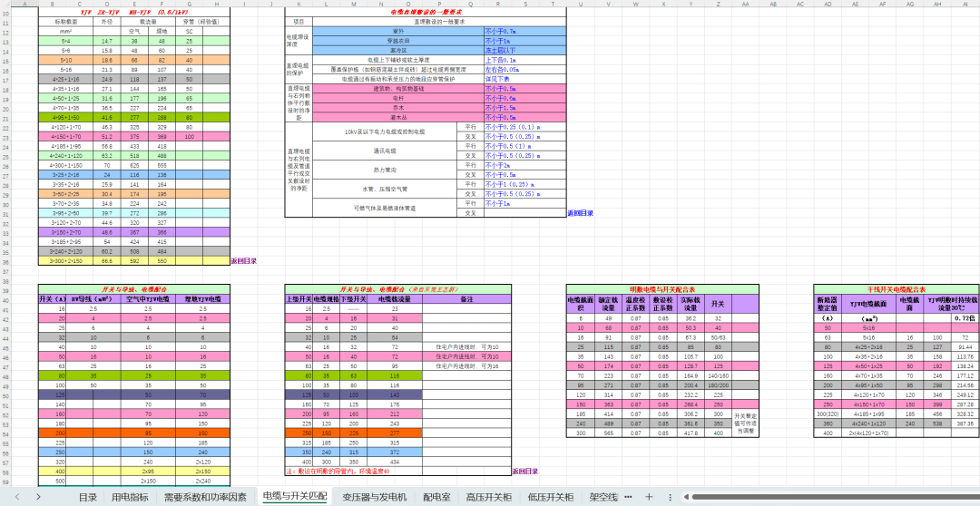This screenshot has width=980, height=506.
Task: Go to the 需要系数和功率因素 sheet tab
Action: (205, 497)
